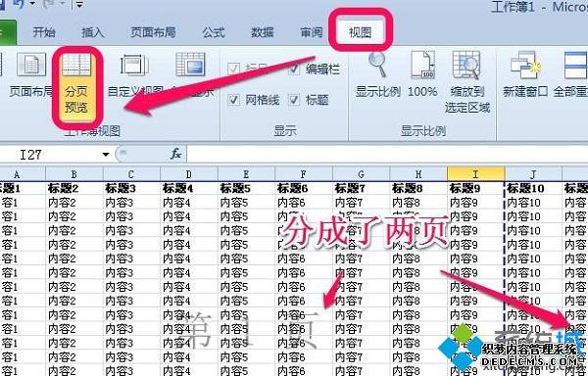Select column E header

click(x=246, y=174)
